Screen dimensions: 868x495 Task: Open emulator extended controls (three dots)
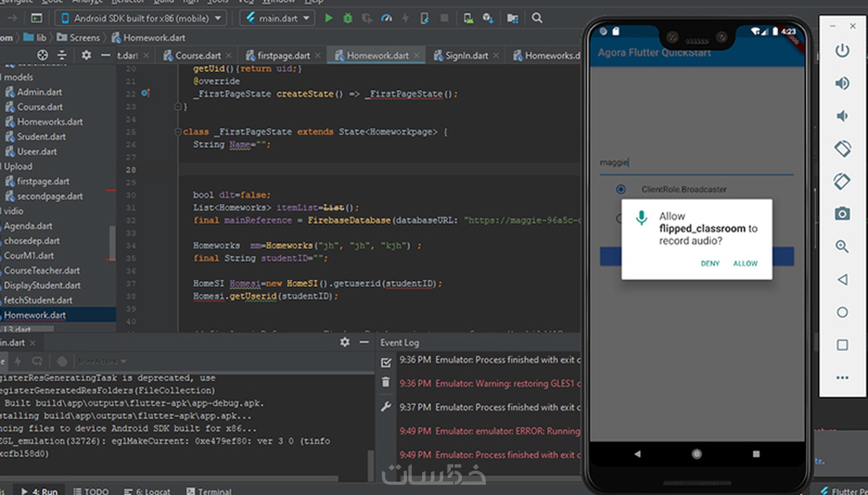[842, 378]
